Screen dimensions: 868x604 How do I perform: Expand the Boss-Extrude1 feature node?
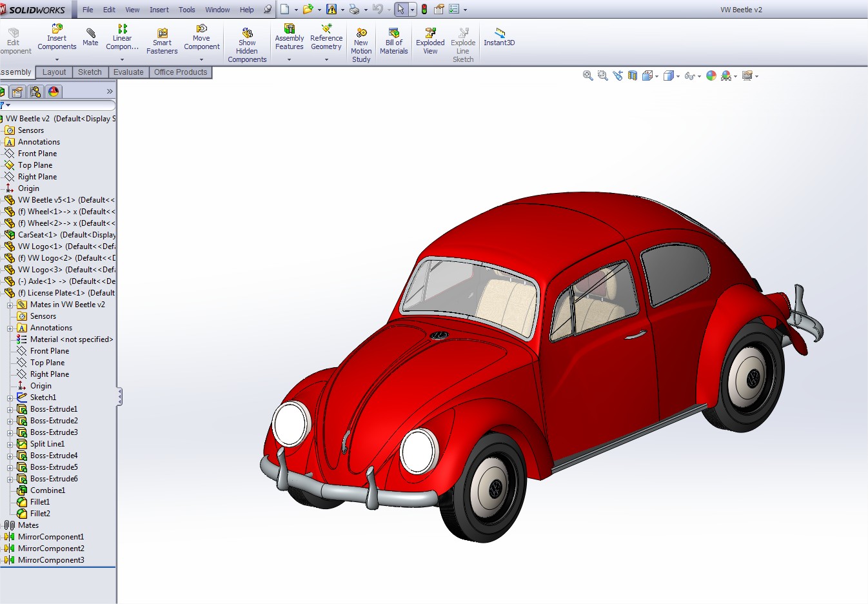coord(10,409)
